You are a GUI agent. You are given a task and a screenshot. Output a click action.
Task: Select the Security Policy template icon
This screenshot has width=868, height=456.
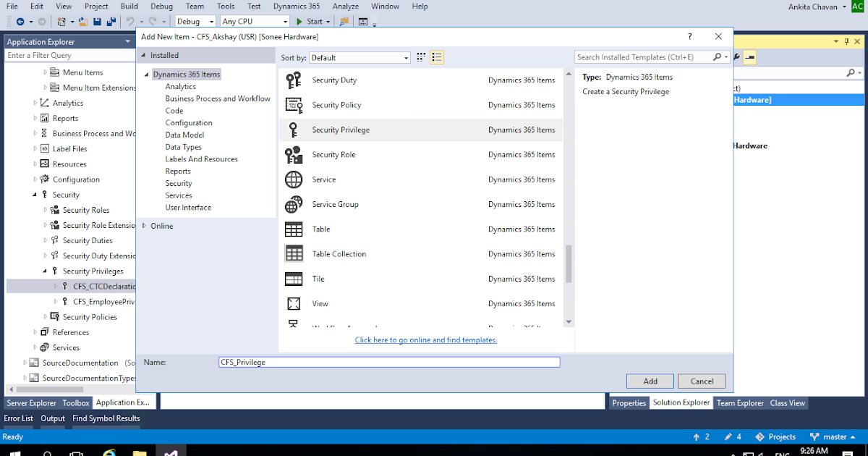click(294, 104)
